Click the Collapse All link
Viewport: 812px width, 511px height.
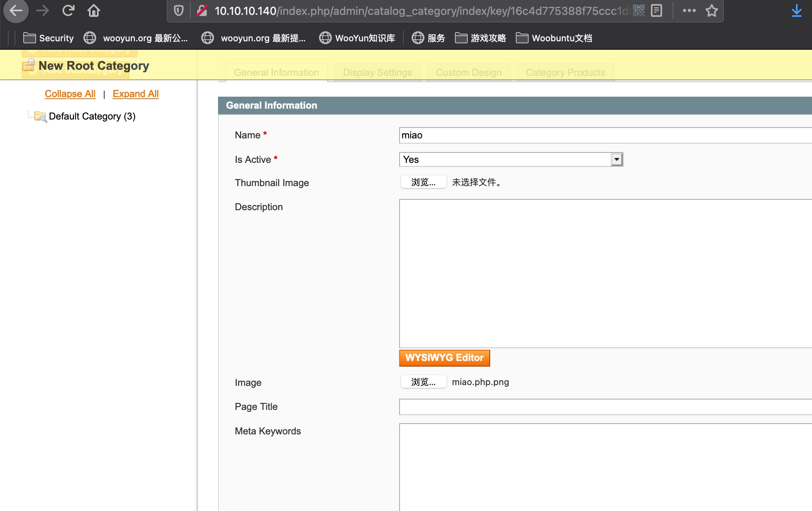pos(70,94)
